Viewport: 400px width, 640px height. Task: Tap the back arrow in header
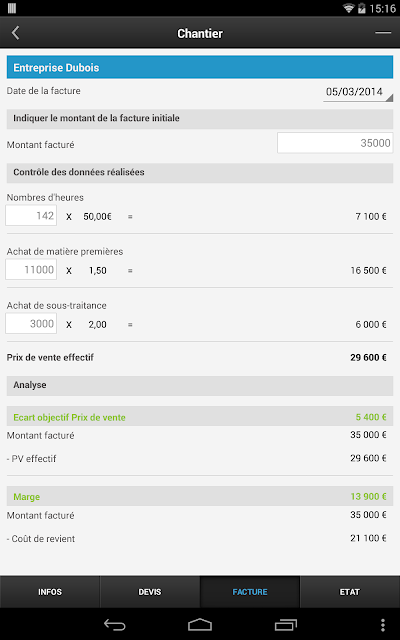16,33
